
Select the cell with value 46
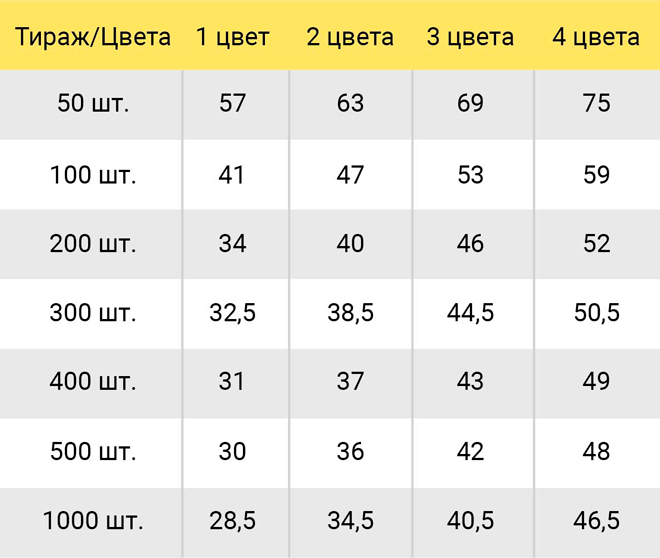point(470,244)
